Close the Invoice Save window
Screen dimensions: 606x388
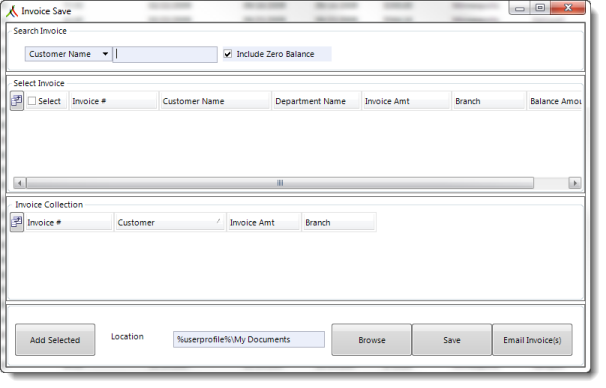pyautogui.click(x=568, y=8)
